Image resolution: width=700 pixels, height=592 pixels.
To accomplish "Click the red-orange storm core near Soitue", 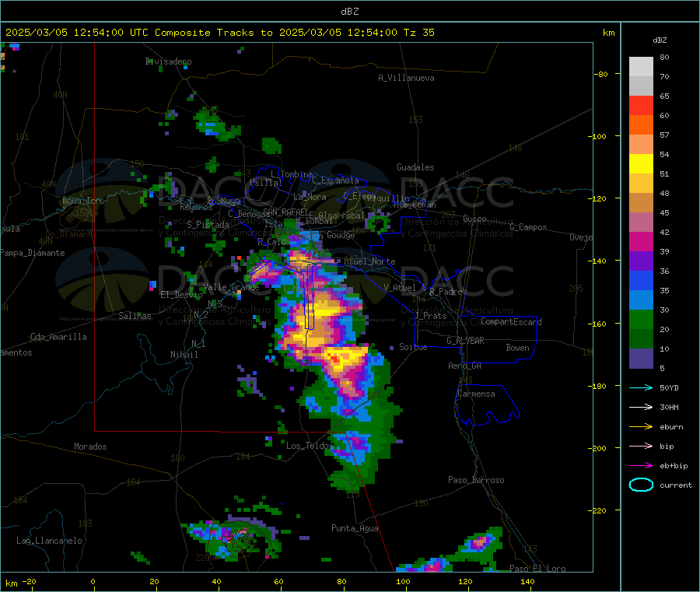I will (334, 359).
